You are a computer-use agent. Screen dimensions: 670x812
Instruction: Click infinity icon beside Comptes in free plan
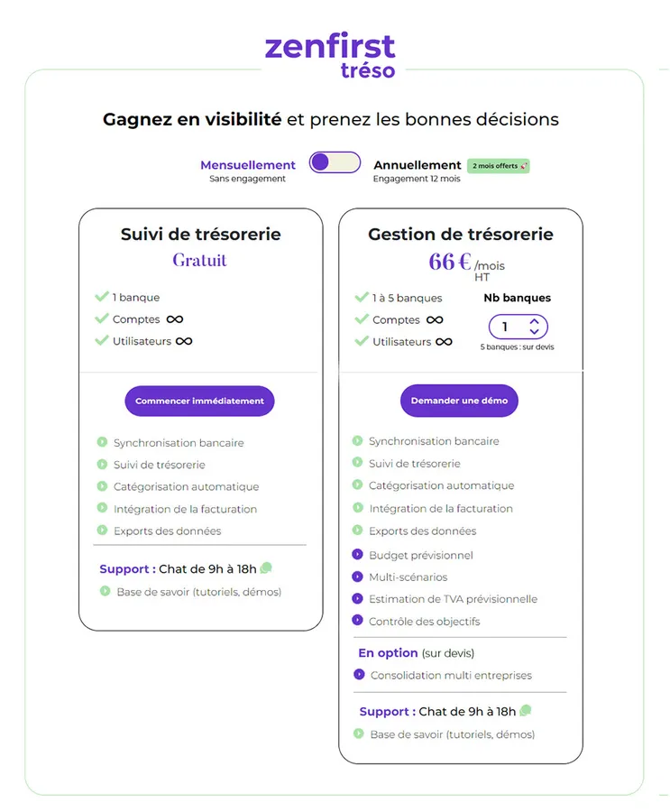tap(175, 319)
